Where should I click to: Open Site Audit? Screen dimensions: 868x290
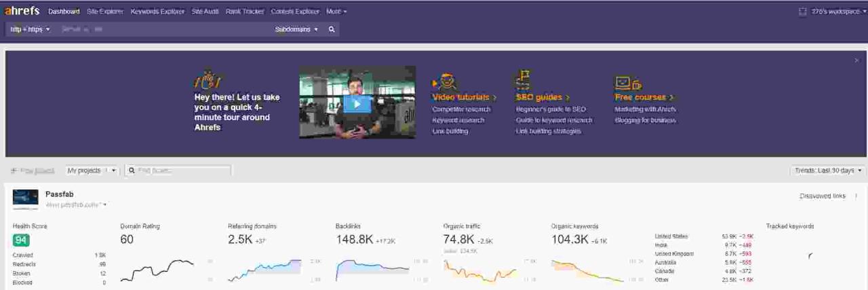[x=205, y=12]
